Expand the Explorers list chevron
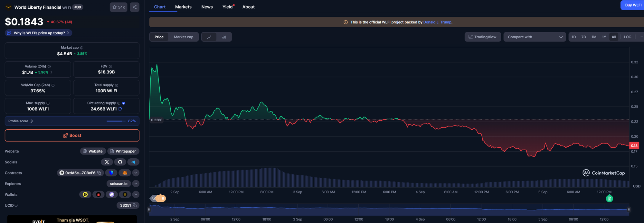This screenshot has height=223, width=644. pyautogui.click(x=136, y=184)
